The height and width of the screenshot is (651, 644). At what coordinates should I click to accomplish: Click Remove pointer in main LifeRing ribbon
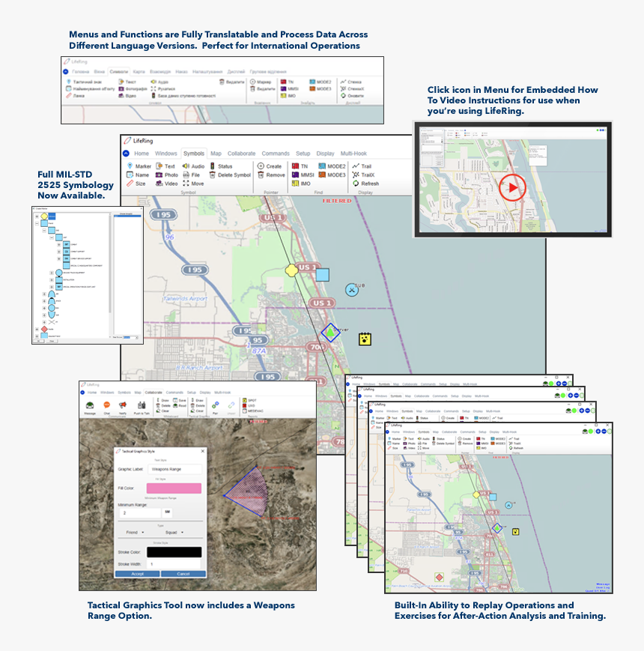[271, 175]
